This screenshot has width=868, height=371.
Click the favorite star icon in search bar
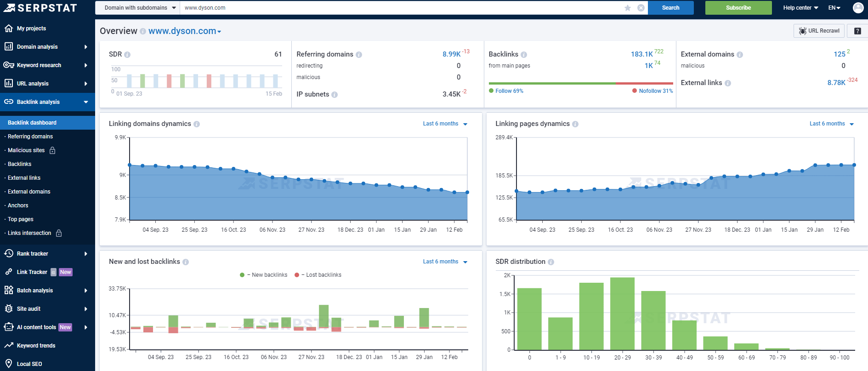click(x=627, y=8)
